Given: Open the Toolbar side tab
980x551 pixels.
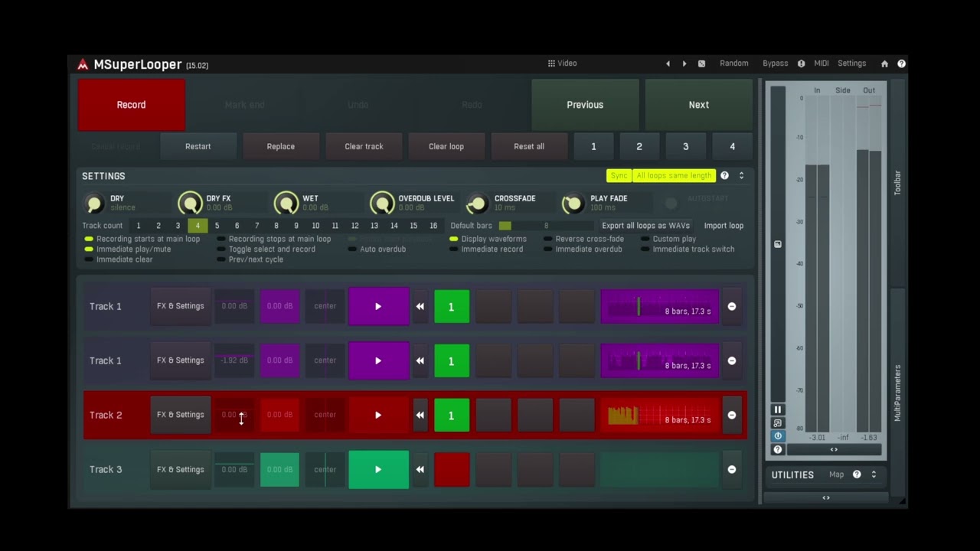Looking at the screenshot, I should [x=898, y=183].
